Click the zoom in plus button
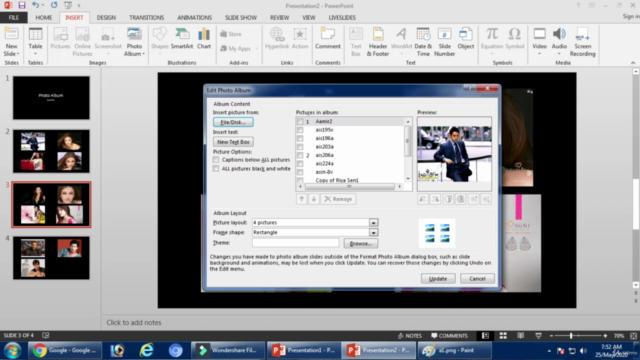Image resolution: width=640 pixels, height=360 pixels. [x=605, y=336]
